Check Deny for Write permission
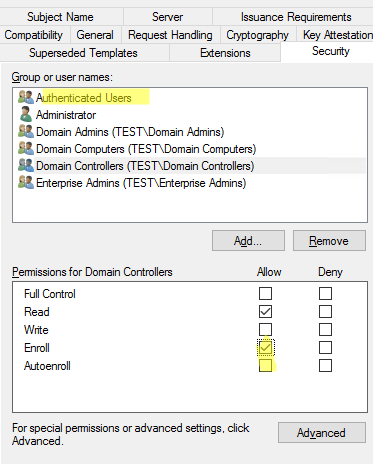The width and height of the screenshot is (373, 464). [x=325, y=330]
